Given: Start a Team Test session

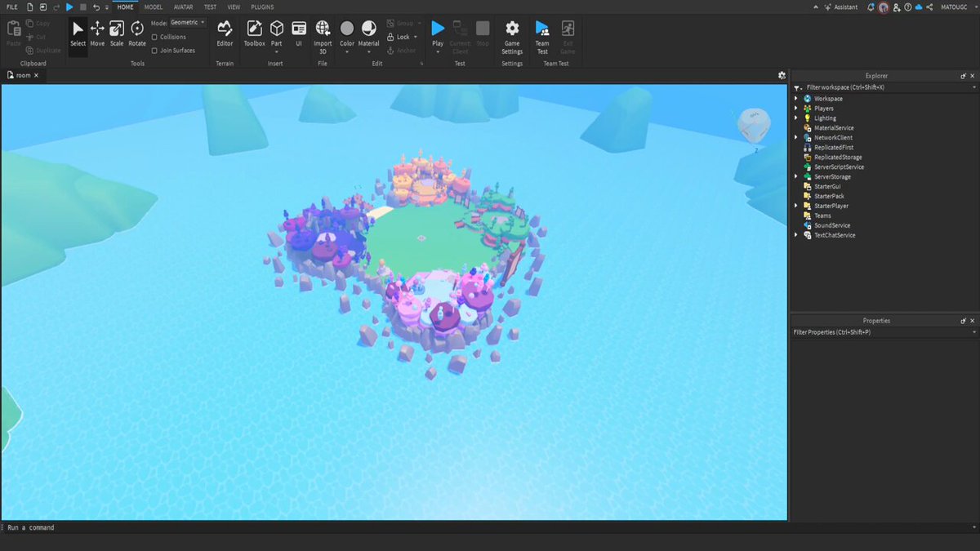Looking at the screenshot, I should pyautogui.click(x=542, y=36).
